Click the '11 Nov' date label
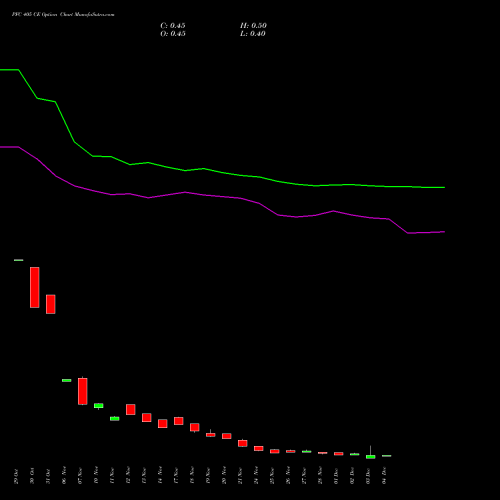500x500 pixels. click(x=112, y=476)
